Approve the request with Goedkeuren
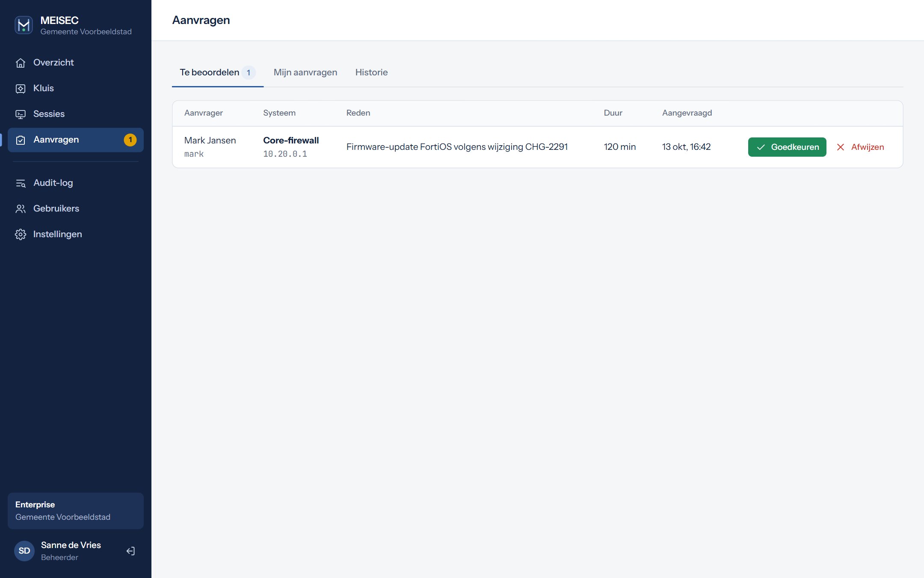This screenshot has height=578, width=924. click(x=787, y=147)
